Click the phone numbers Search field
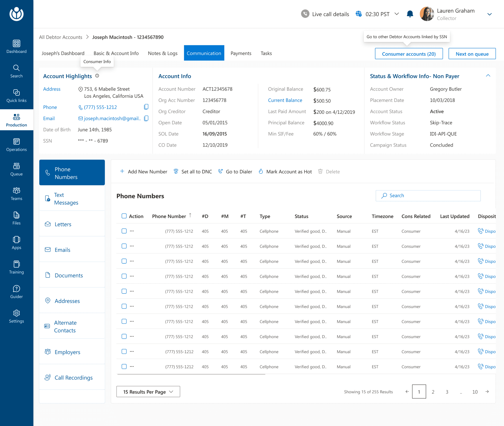 (x=428, y=196)
